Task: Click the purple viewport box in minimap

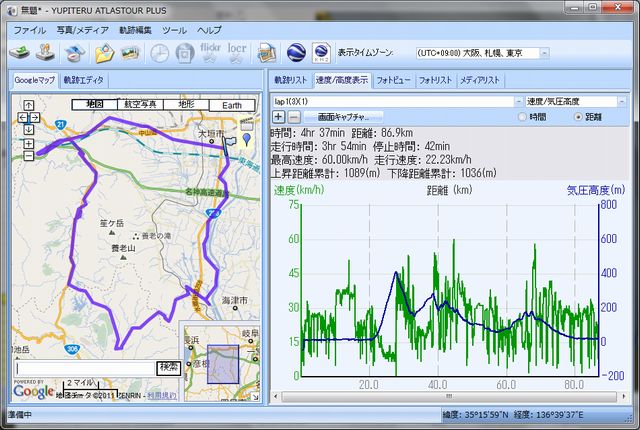Action: (223, 364)
